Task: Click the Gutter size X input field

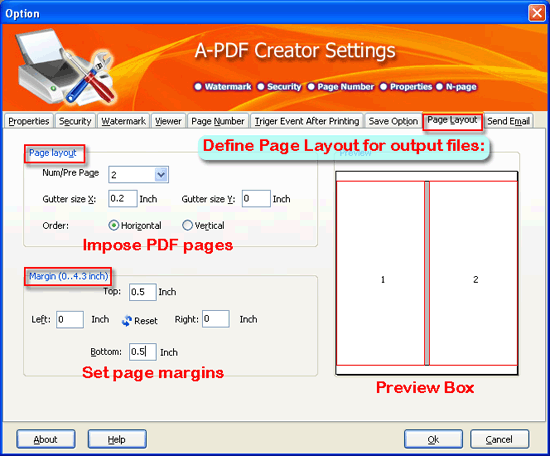Action: point(122,199)
